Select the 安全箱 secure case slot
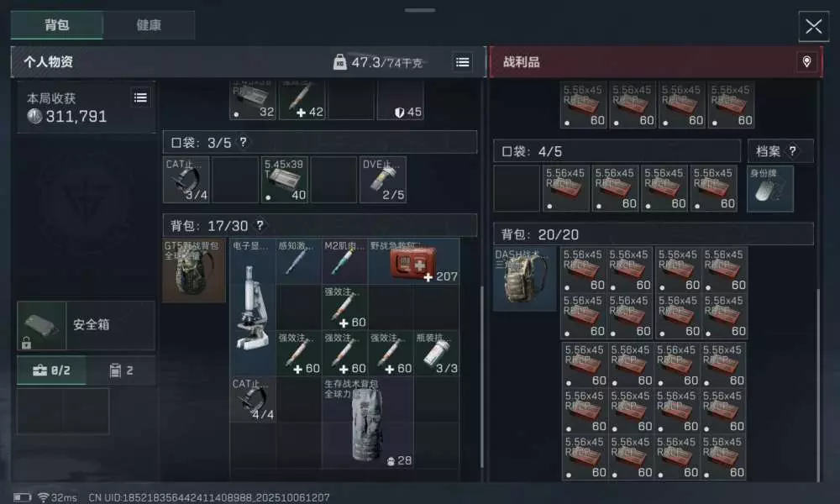Screen dimensions: 840x504 click(87, 325)
